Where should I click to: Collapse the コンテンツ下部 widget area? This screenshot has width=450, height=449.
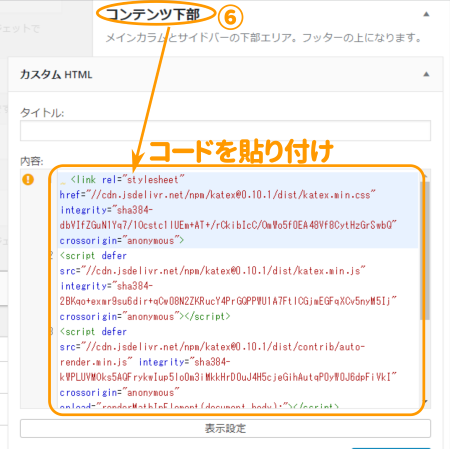coord(426,14)
